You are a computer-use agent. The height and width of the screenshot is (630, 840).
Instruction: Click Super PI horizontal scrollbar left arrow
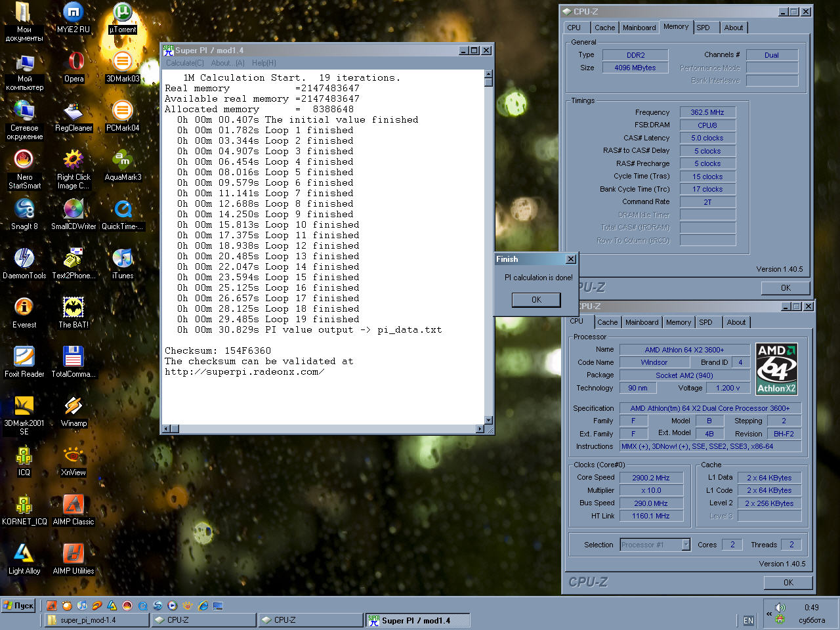coord(166,429)
